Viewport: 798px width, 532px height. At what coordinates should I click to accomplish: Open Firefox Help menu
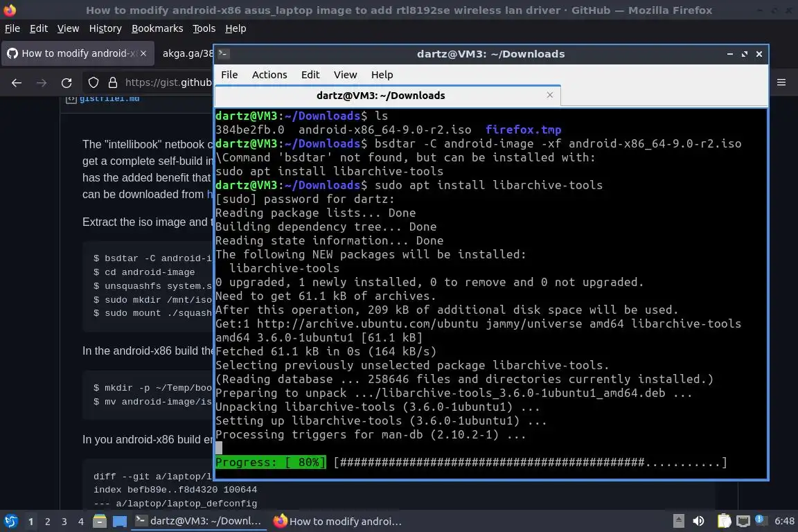[236, 28]
